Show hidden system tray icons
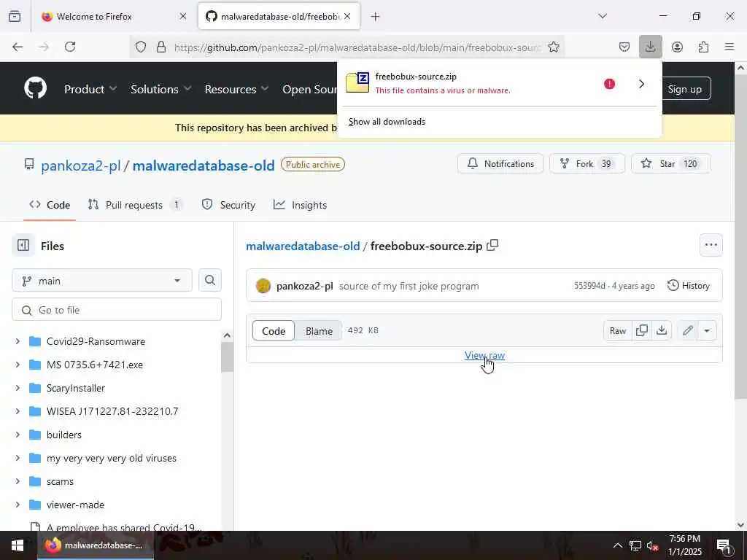Screen dimensions: 747x560 (x=617, y=545)
